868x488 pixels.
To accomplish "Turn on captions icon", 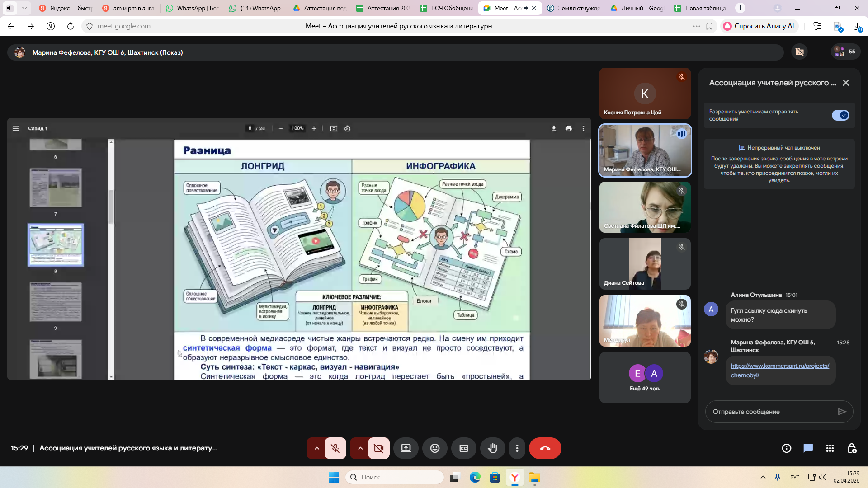I will 463,448.
